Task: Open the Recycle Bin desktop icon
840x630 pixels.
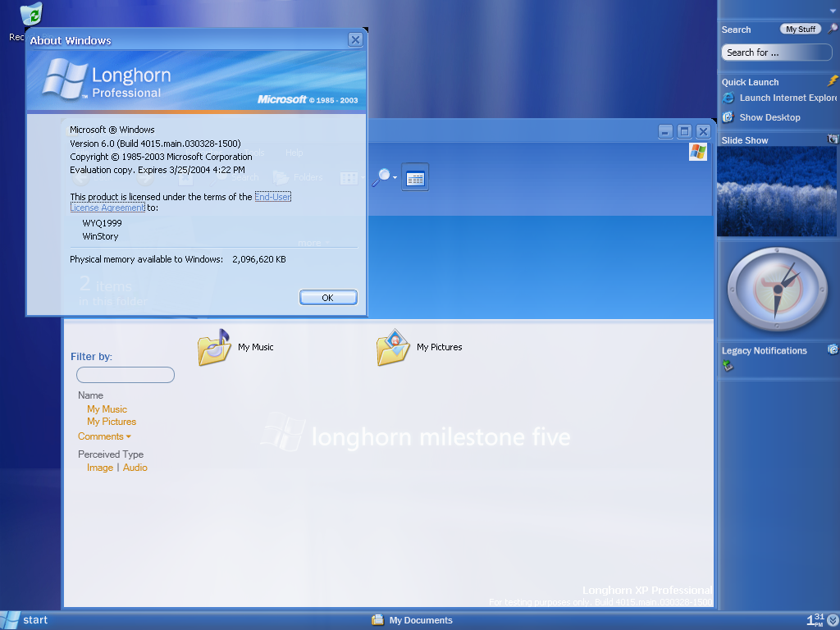Action: (32, 15)
